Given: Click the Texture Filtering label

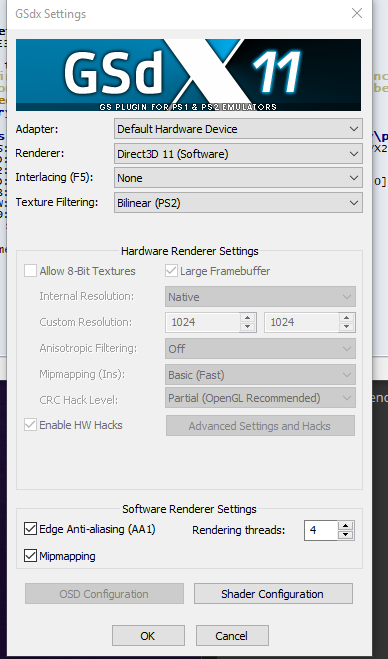Looking at the screenshot, I should click(x=57, y=202).
